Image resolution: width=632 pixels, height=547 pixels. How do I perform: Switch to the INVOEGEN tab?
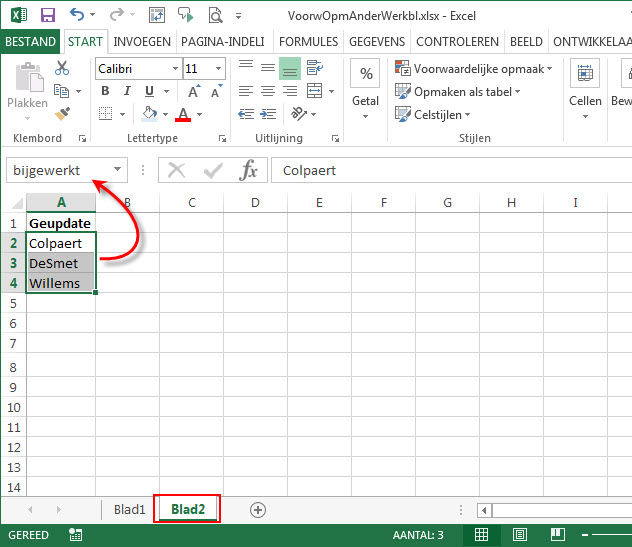tap(142, 42)
